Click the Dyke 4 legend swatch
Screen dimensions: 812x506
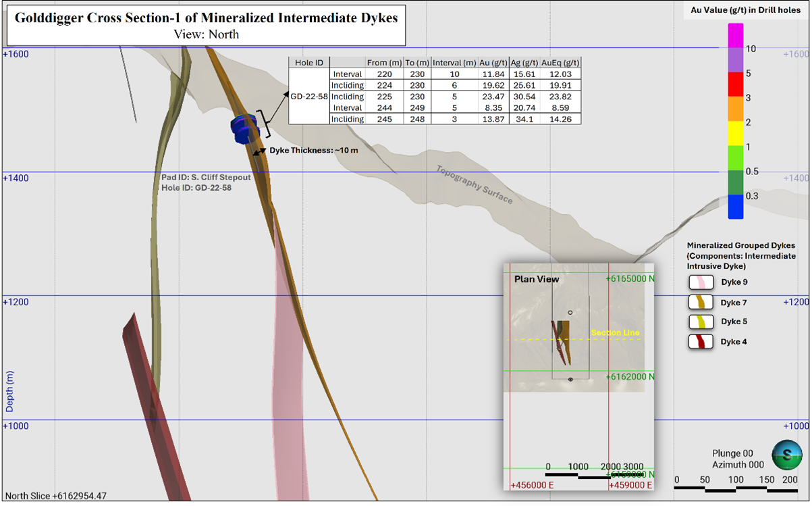701,341
